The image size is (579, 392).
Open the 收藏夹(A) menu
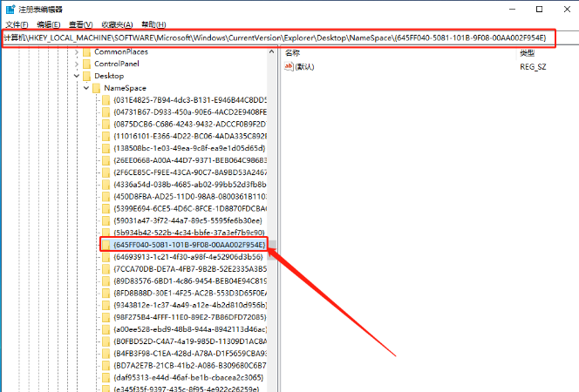coord(117,24)
